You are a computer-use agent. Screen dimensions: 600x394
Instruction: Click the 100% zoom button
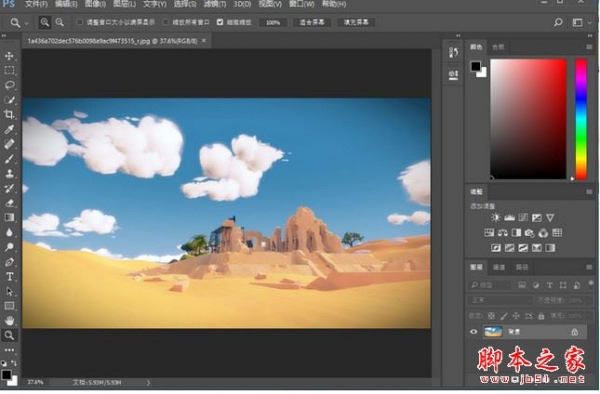point(273,23)
